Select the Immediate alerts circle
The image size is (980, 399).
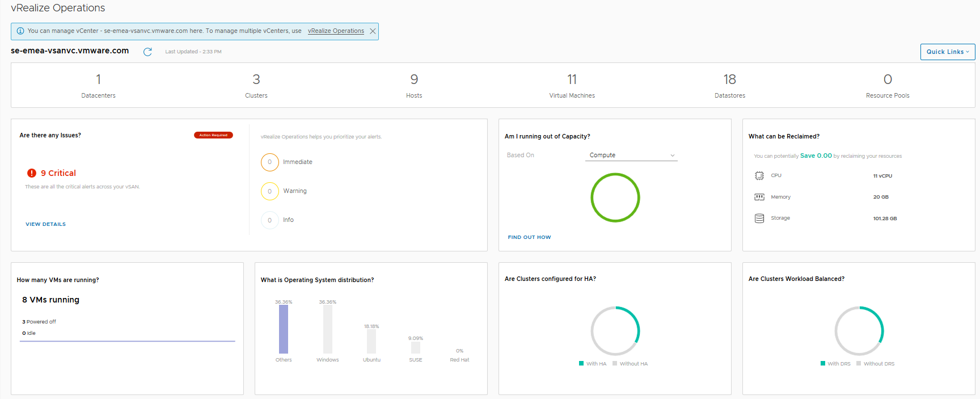(270, 162)
